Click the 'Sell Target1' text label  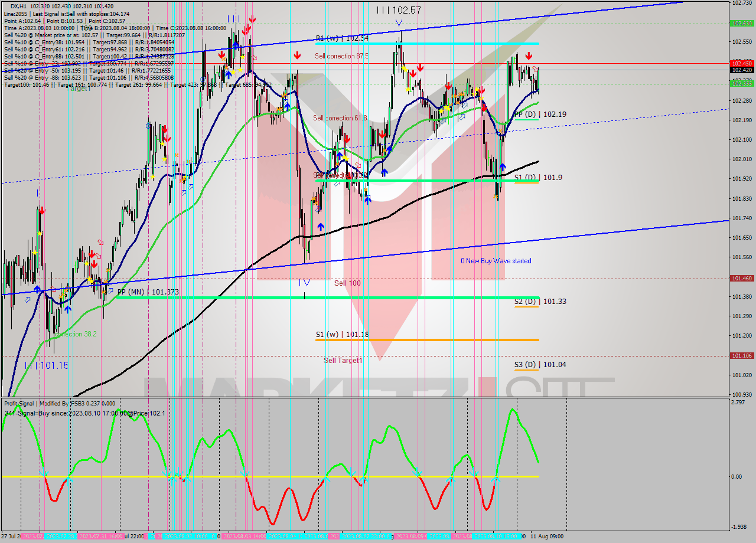[346, 359]
